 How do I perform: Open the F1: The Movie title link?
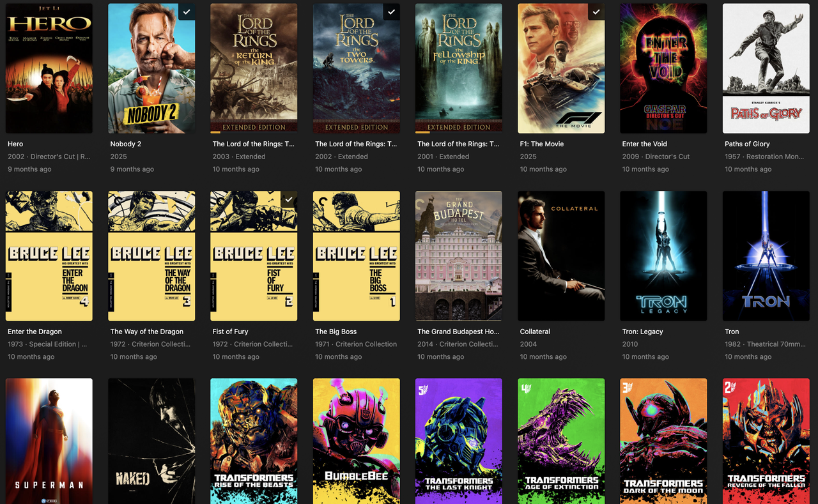coord(542,144)
